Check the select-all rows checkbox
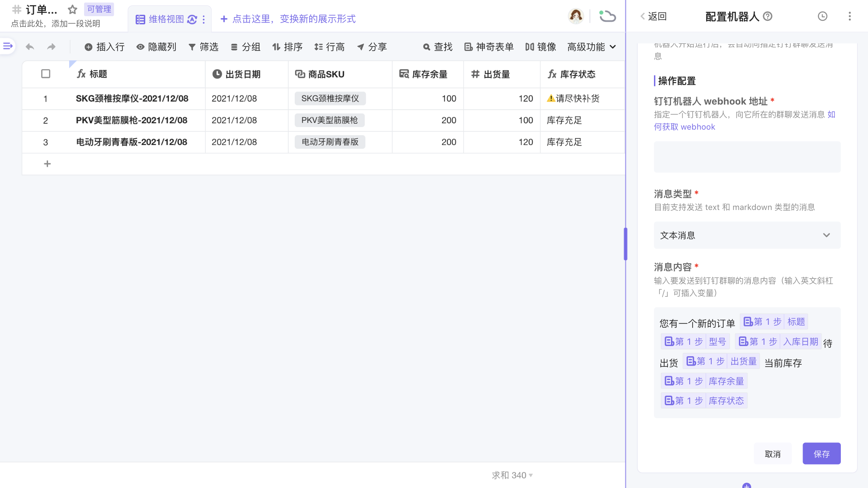Image resolution: width=868 pixels, height=488 pixels. click(46, 74)
